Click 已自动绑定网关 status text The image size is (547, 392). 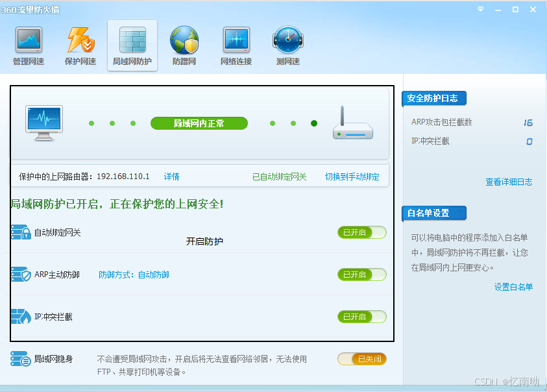click(x=280, y=177)
